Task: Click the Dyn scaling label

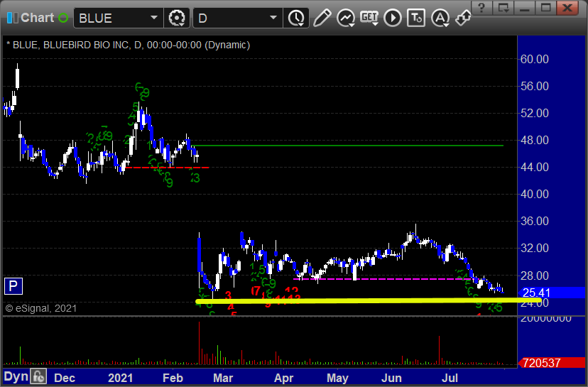Action: [16, 376]
